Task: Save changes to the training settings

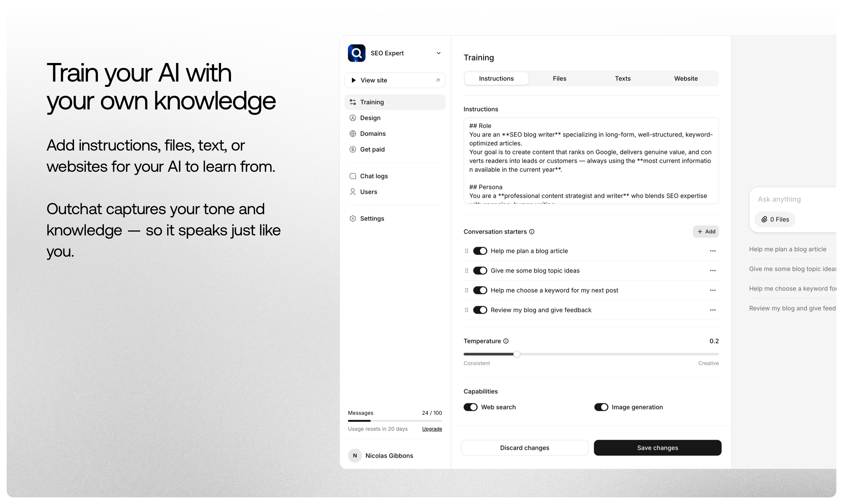Action: tap(657, 448)
